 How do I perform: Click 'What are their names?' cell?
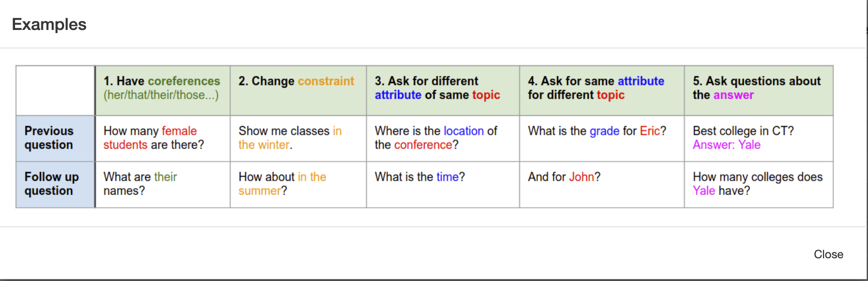tap(162, 185)
